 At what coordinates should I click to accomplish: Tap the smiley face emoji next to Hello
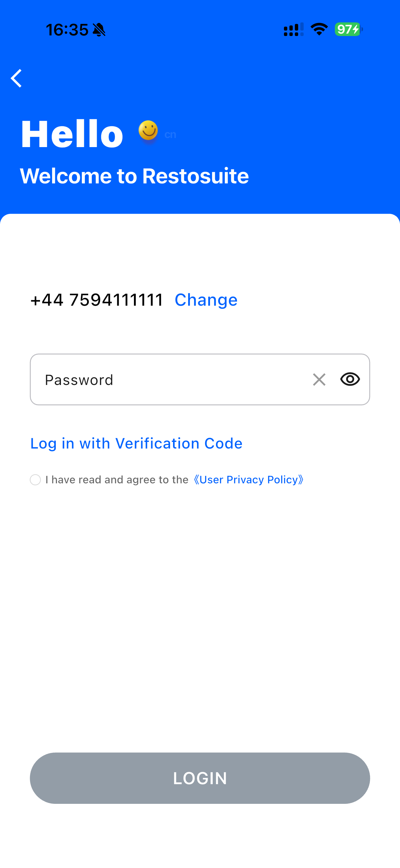148,131
